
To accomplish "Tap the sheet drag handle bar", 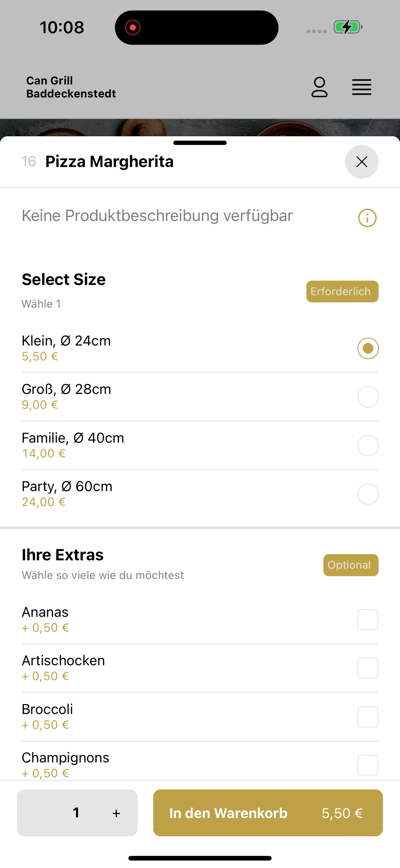I will tap(200, 143).
